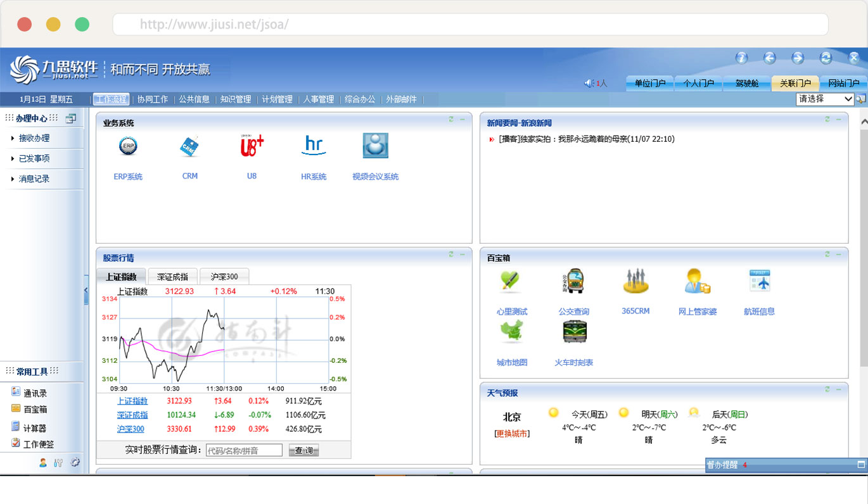
Task: Select the 协同工作 menu item
Action: point(153,99)
